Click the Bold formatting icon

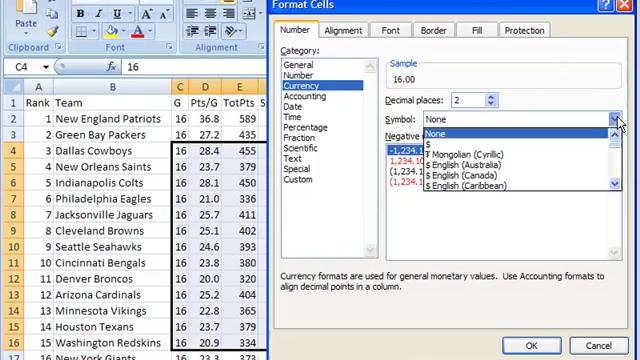coord(80,14)
